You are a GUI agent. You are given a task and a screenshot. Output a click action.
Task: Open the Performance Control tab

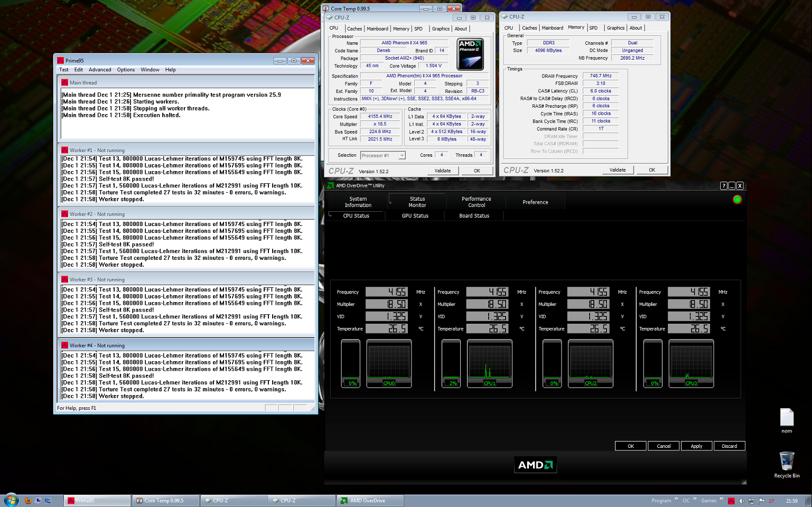[476, 202]
